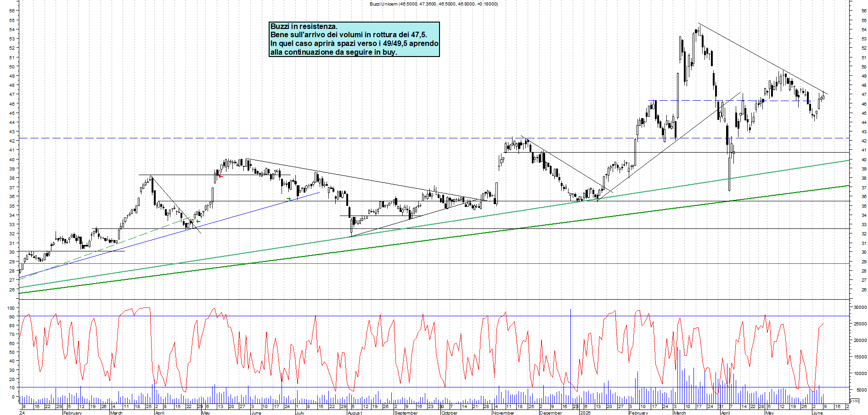The image size is (868, 415).
Task: Click the 80 value on oscillator scale
Action: [12, 325]
